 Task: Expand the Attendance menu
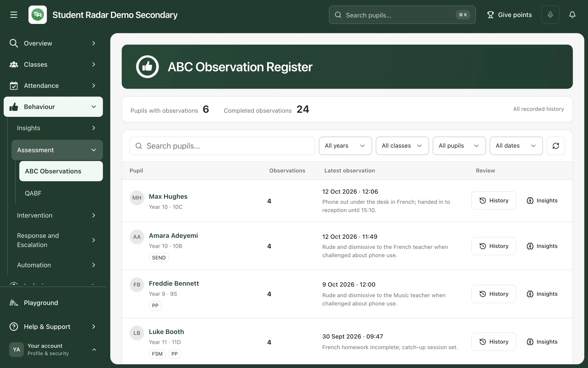[93, 85]
